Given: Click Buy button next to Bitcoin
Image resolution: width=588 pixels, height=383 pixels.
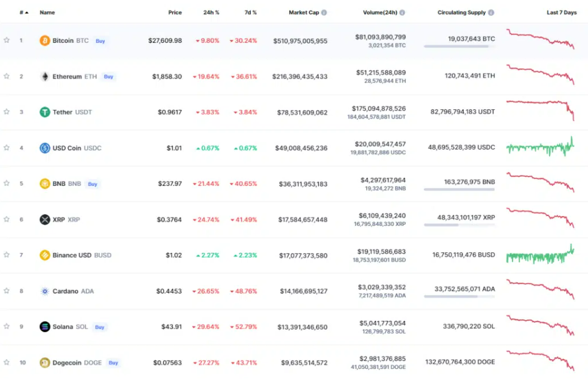Looking at the screenshot, I should pos(100,41).
